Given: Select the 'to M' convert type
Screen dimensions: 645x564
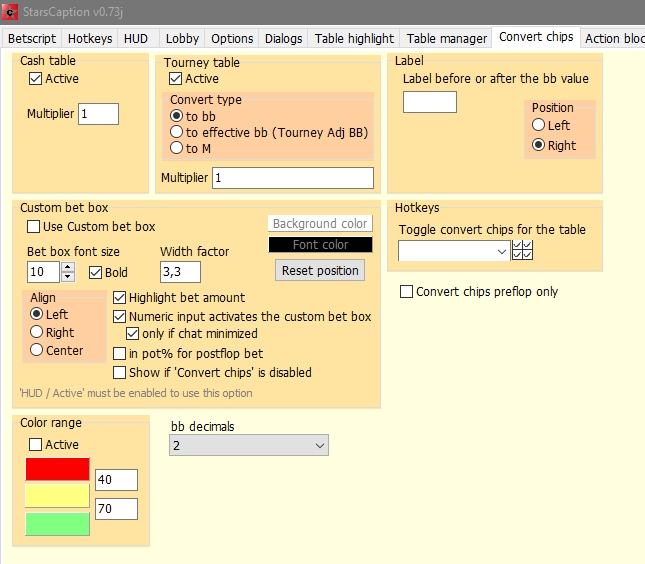Looking at the screenshot, I should 176,148.
